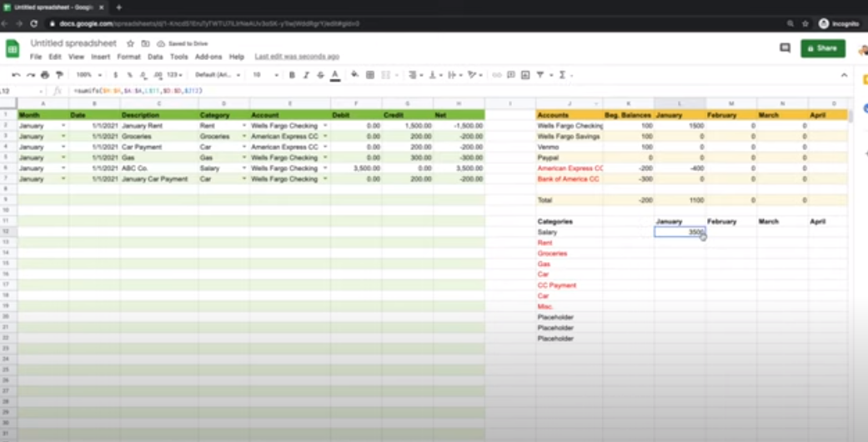
Task: Collapse the toolbar with the chevron
Action: 844,75
